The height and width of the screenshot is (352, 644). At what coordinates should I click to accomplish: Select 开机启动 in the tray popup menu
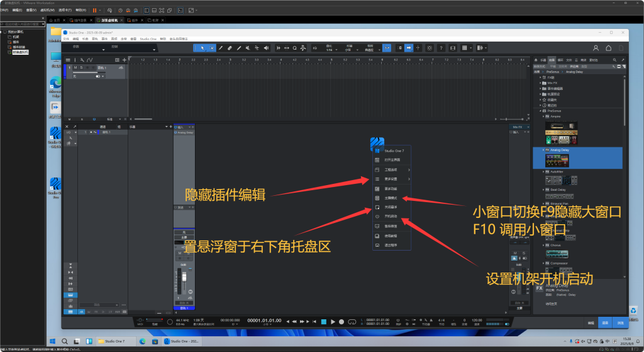coord(392,216)
